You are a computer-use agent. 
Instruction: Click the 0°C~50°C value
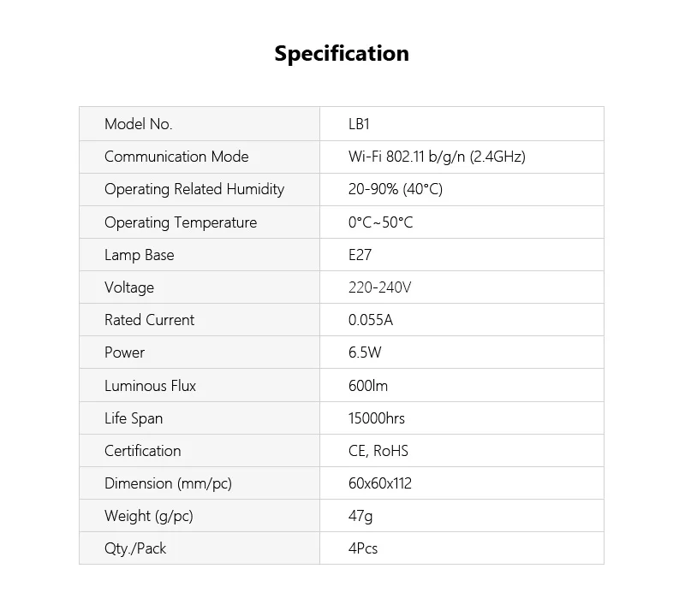click(380, 222)
